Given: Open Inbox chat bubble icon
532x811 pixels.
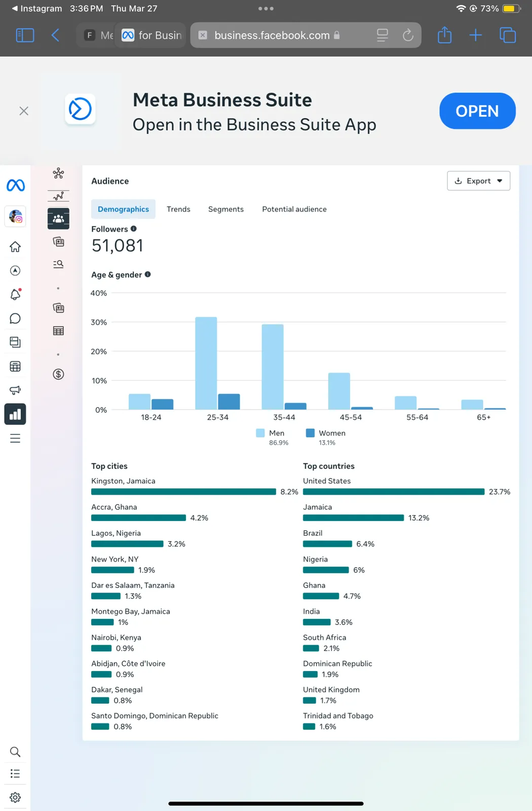Looking at the screenshot, I should click(15, 318).
